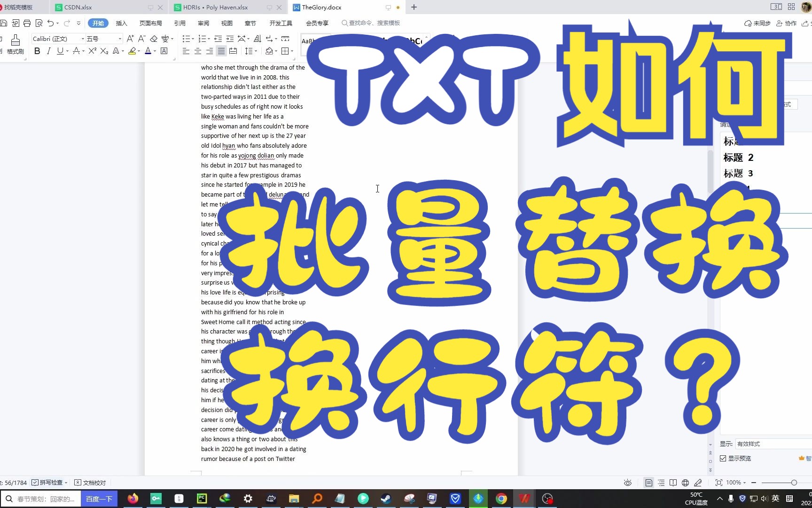Select the 标题 2 heading style

(x=738, y=157)
